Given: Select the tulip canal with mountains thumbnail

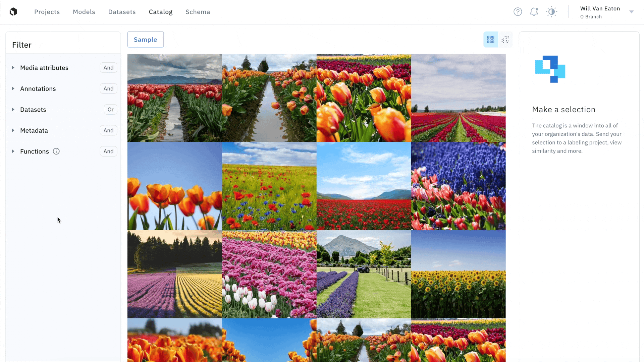Looking at the screenshot, I should pos(174,98).
